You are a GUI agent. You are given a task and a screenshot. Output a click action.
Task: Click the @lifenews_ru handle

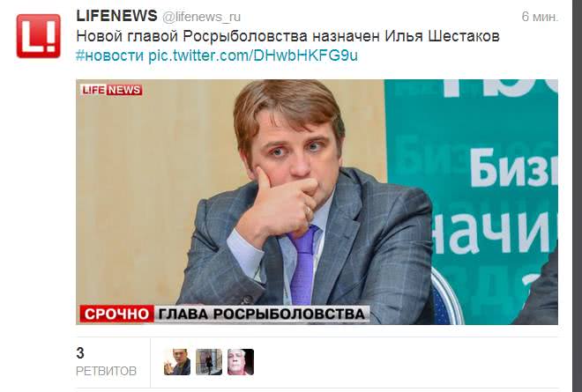(x=202, y=17)
